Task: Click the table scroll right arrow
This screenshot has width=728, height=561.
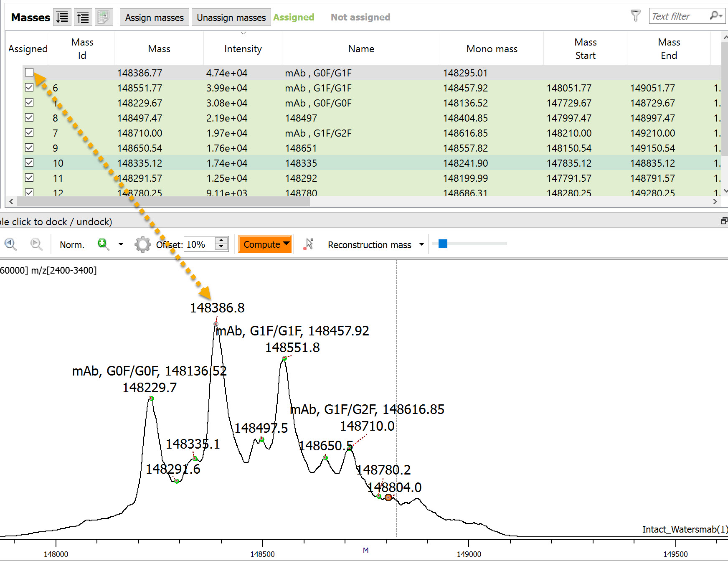Action: pyautogui.click(x=715, y=201)
